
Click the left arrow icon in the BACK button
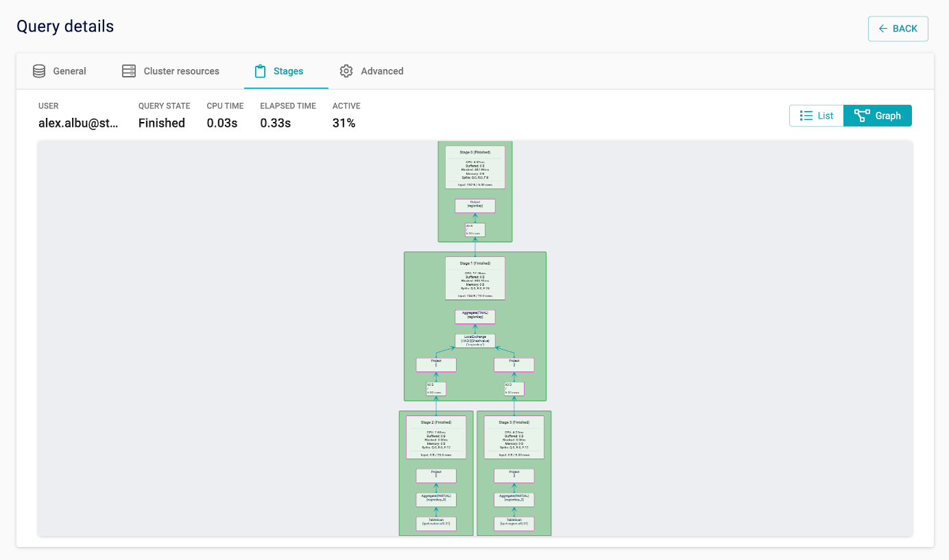882,28
